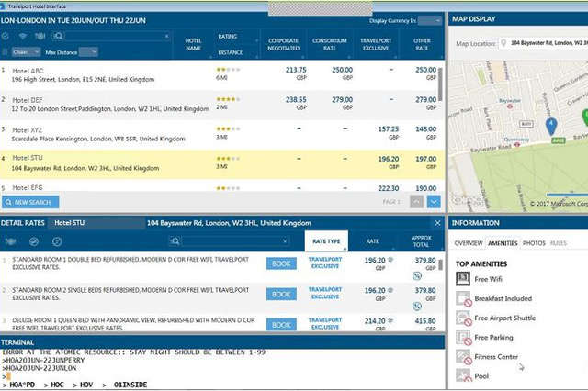Toggle the Wi-Fi amenity filter icon
Screen dimensions: 588x391
coord(23,36)
